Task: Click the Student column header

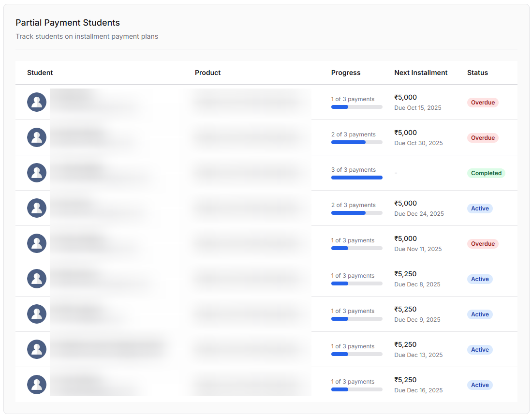Action: [40, 73]
